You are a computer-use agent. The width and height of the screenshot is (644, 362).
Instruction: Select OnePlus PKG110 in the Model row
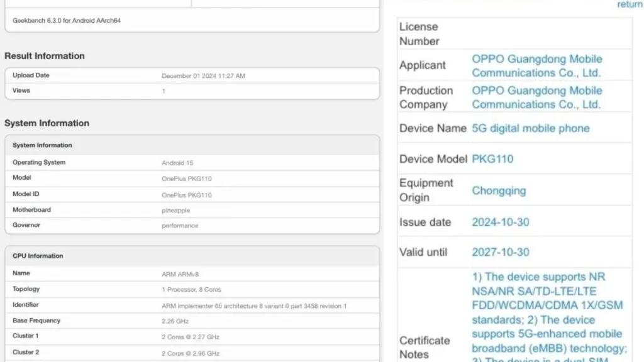click(x=187, y=179)
